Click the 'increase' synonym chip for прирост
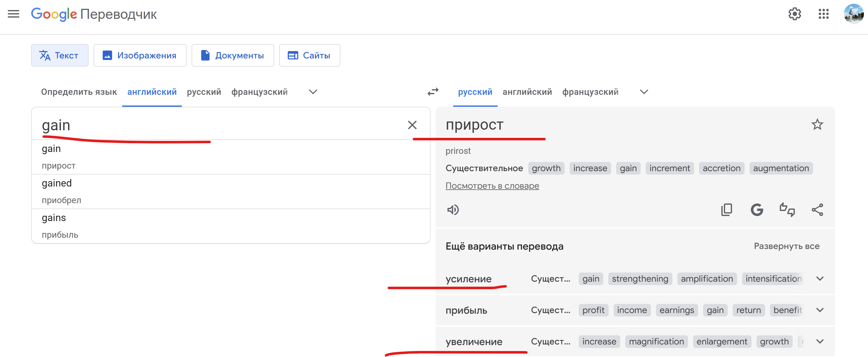 [590, 168]
